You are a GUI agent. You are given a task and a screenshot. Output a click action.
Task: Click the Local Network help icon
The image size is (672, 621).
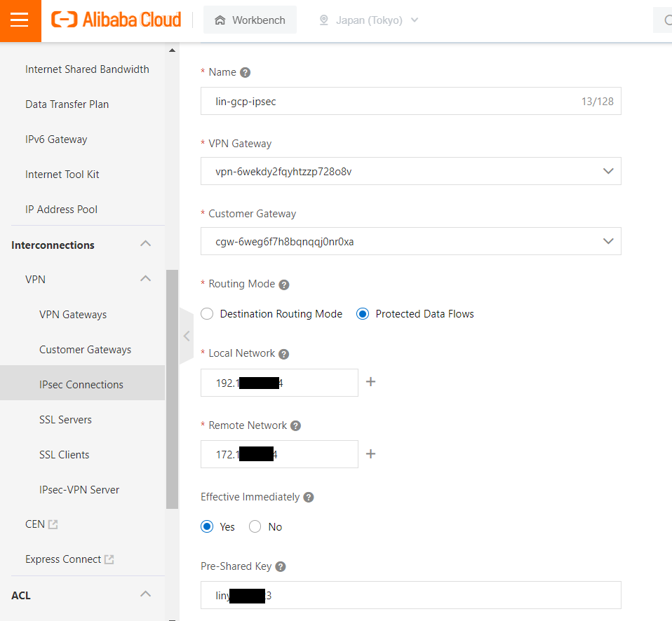(x=283, y=354)
